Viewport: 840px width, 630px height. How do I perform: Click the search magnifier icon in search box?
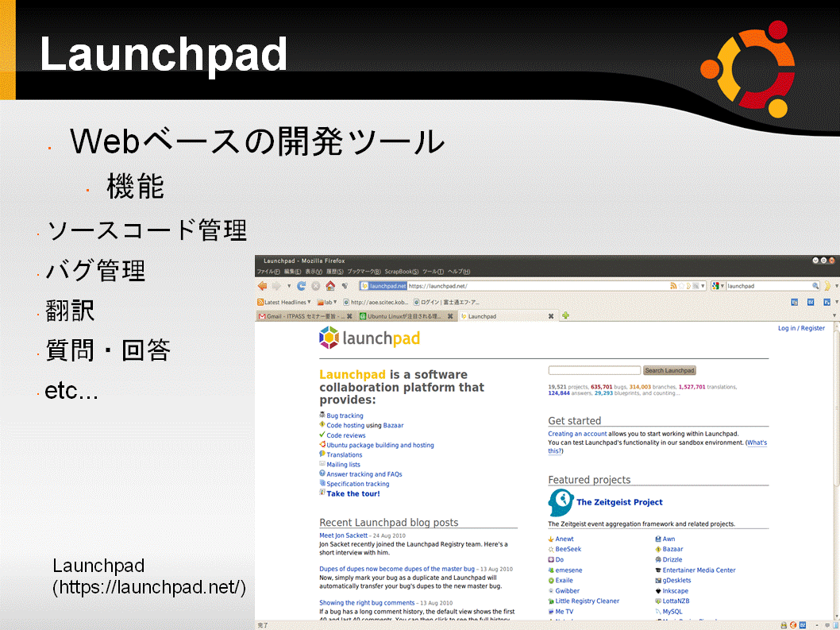815,286
